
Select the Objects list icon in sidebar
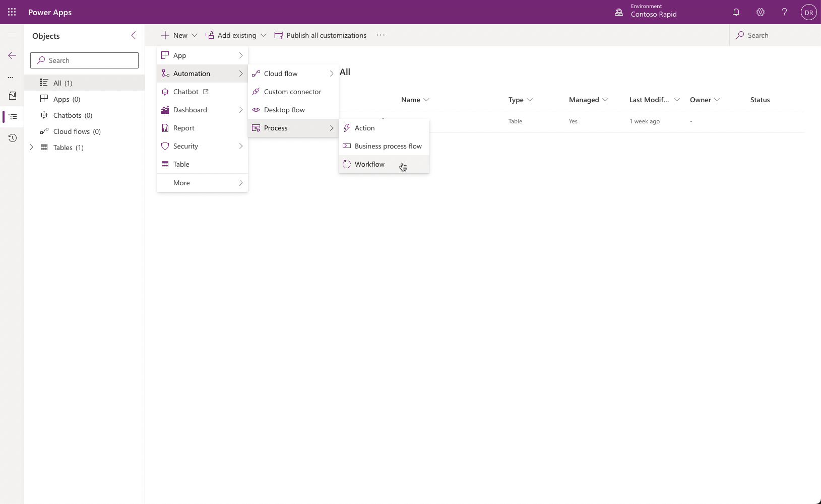12,117
